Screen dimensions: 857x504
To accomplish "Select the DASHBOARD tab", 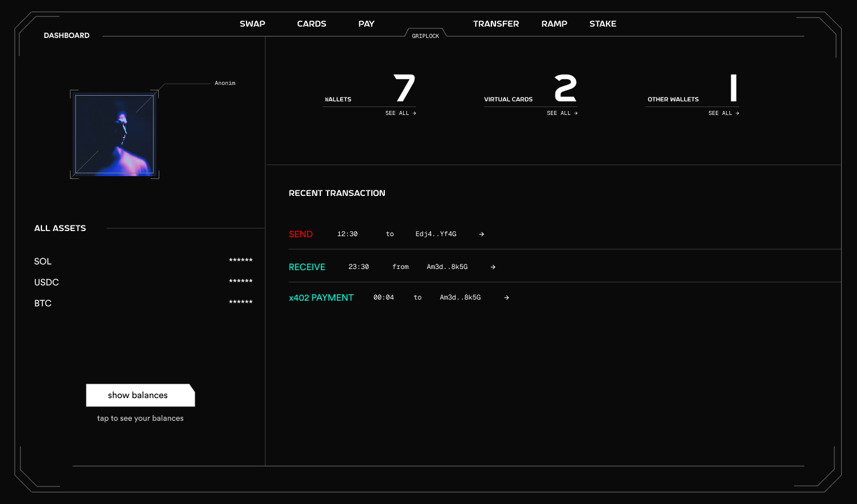I will [67, 35].
